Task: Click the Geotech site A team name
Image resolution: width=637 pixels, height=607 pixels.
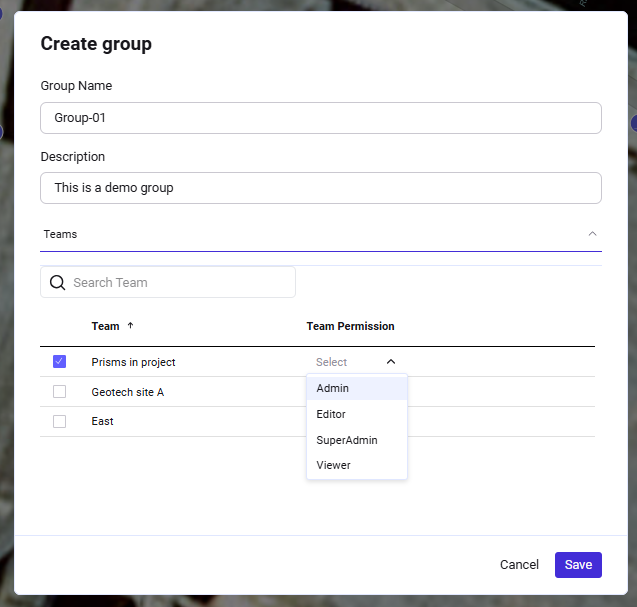Action: point(127,392)
